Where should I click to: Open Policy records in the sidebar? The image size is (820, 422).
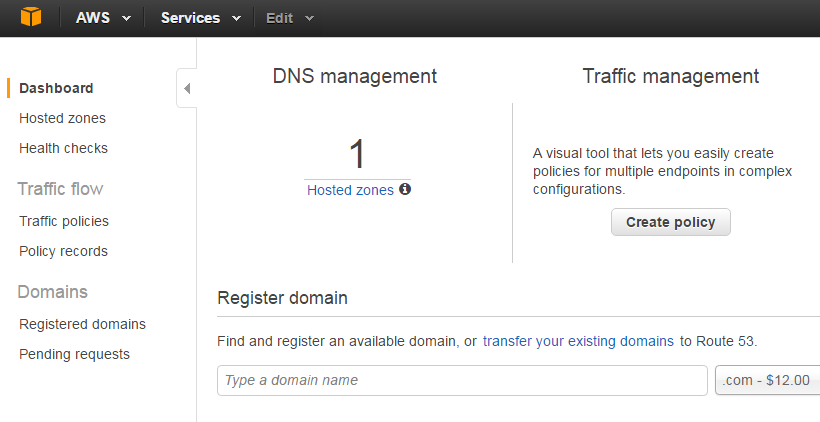pos(63,251)
